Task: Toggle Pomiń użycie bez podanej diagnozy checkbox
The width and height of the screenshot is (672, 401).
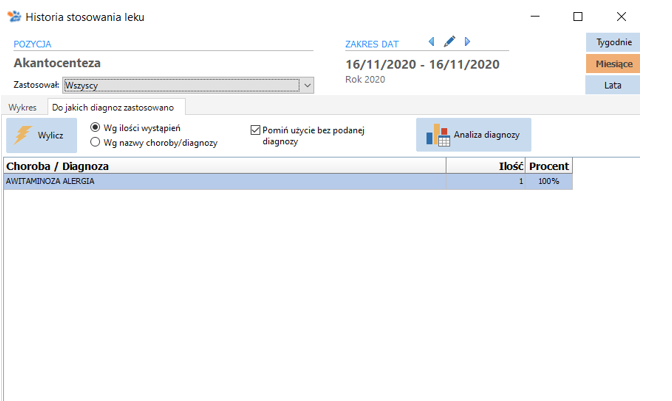Action: point(255,130)
